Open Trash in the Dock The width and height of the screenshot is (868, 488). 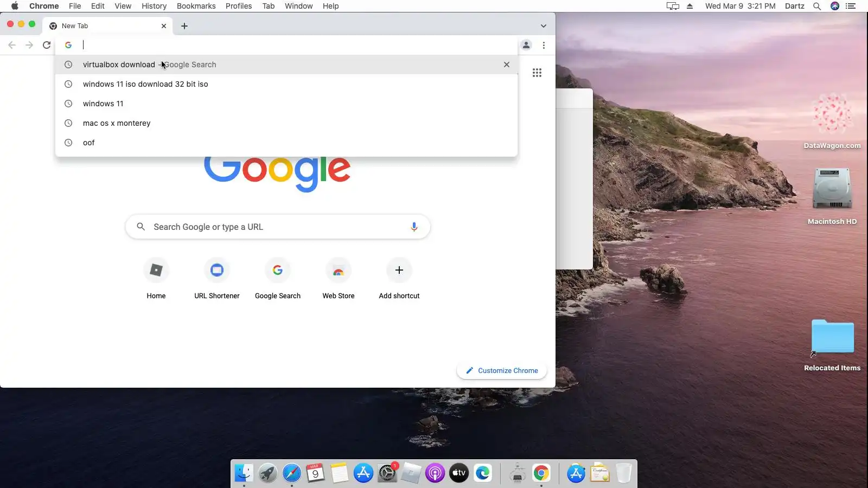tap(624, 473)
